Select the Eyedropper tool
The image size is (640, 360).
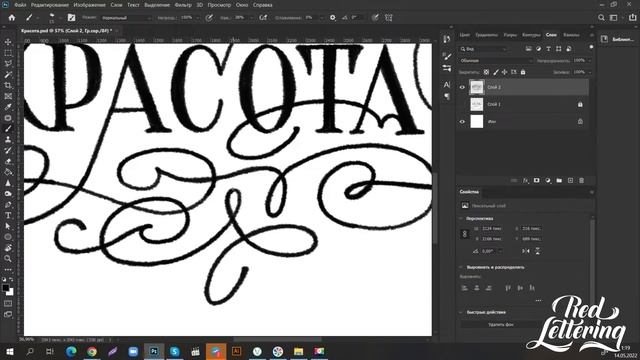pos(8,107)
